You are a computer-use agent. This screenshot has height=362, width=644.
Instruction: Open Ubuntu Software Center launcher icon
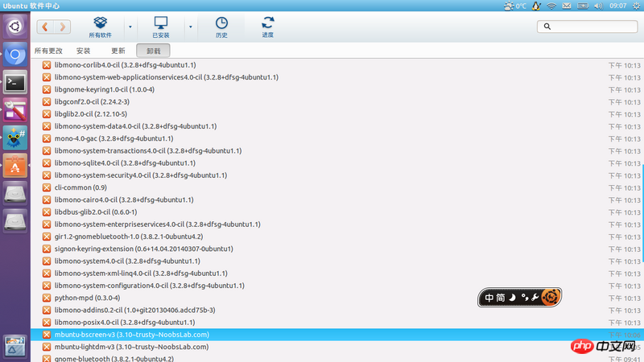pyautogui.click(x=14, y=166)
